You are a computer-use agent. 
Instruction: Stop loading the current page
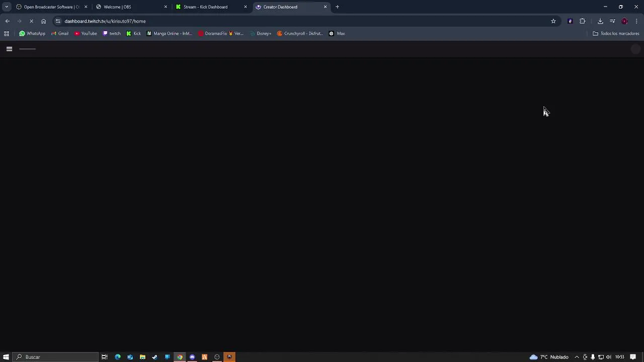point(31,21)
